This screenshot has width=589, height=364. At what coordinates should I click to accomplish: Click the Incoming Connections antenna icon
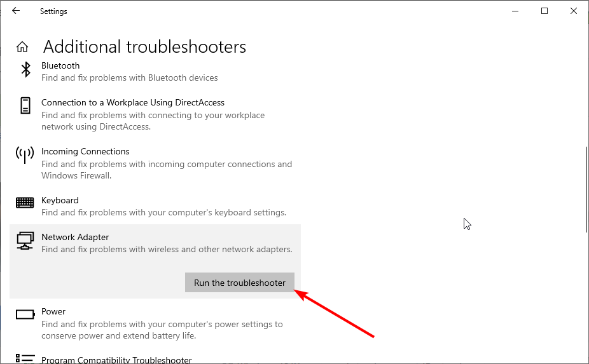click(25, 154)
